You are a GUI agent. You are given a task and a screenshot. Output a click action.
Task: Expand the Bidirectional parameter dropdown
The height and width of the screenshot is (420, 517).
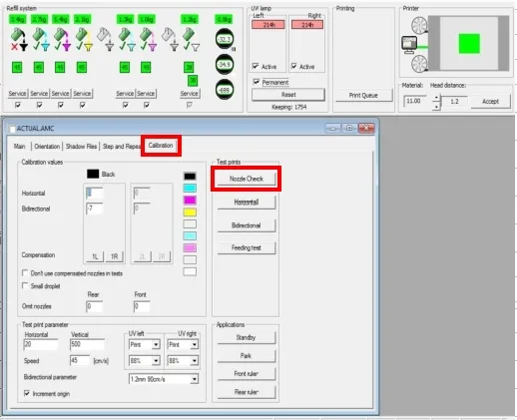coord(164,379)
